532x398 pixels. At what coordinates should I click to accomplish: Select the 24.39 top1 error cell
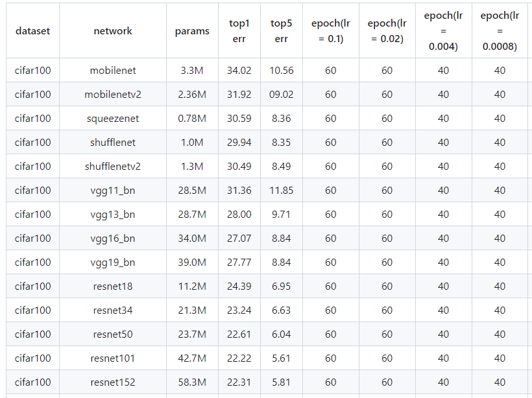click(239, 286)
